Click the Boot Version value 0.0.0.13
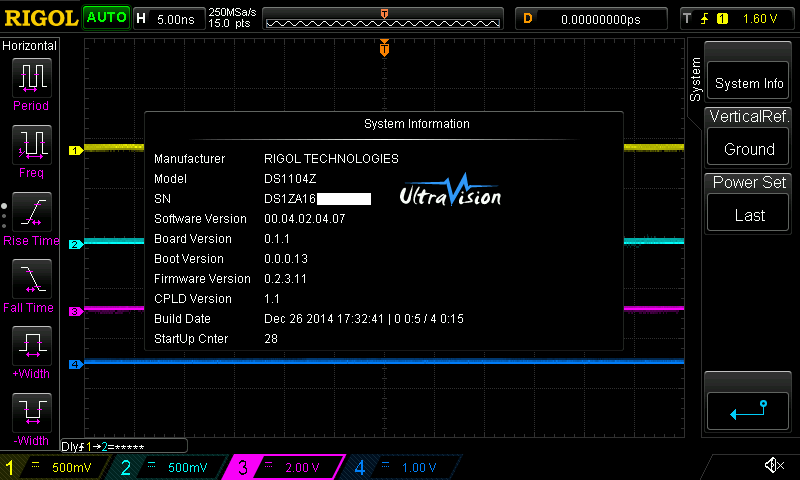This screenshot has width=800, height=480. pos(286,259)
